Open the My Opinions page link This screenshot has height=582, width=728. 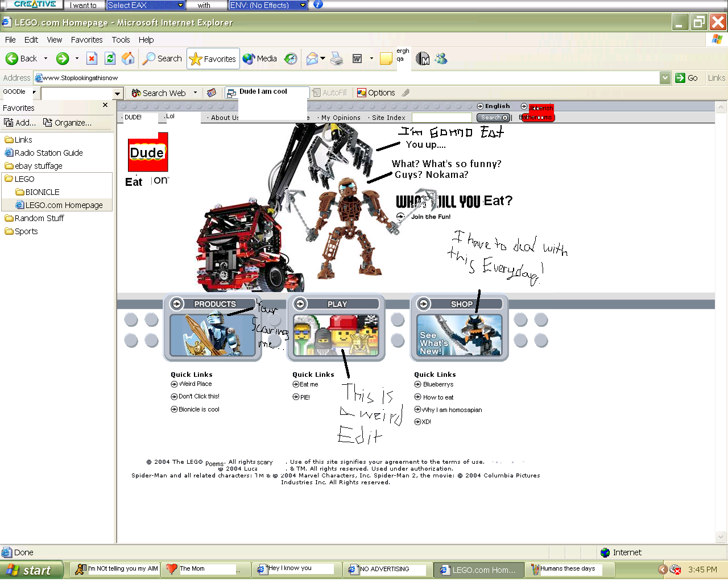341,118
